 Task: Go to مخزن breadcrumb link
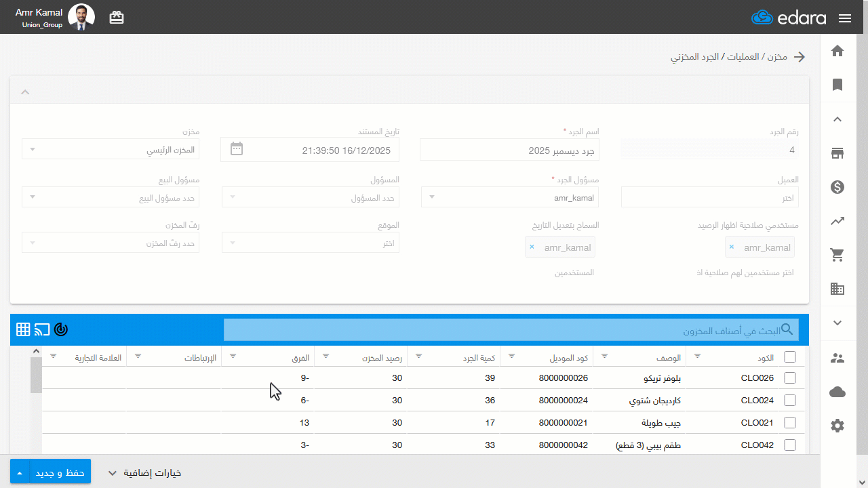click(778, 57)
